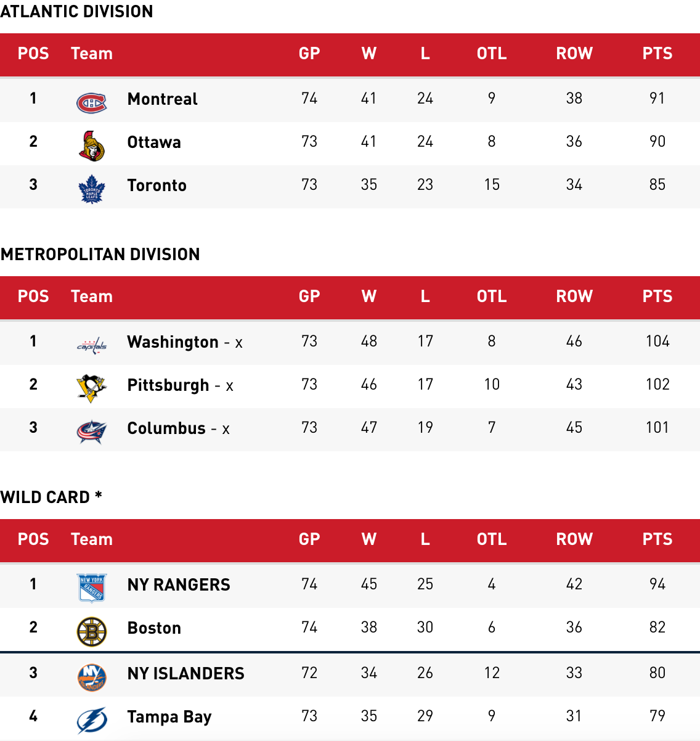Click the Tampa Bay Lightning logo
Image resolution: width=700 pixels, height=741 pixels.
92,720
